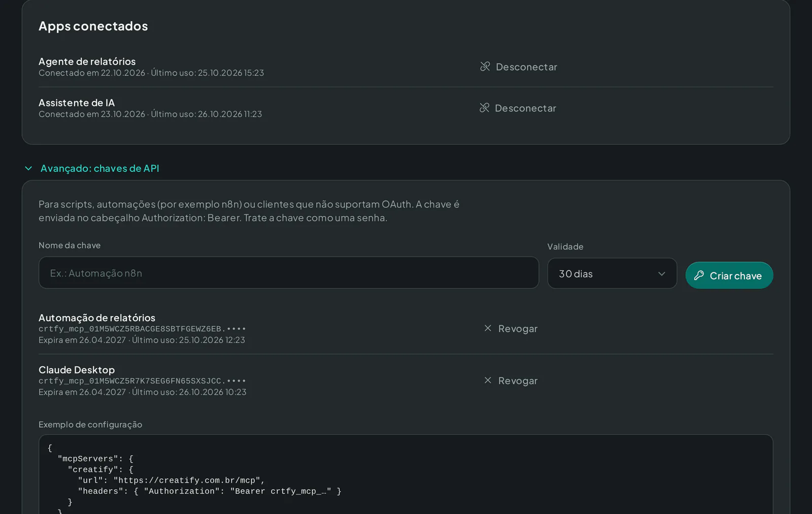Viewport: 812px width, 514px height.
Task: Click Expira em 26.04.2027 · Último uso 12:23 line
Action: [x=142, y=340]
